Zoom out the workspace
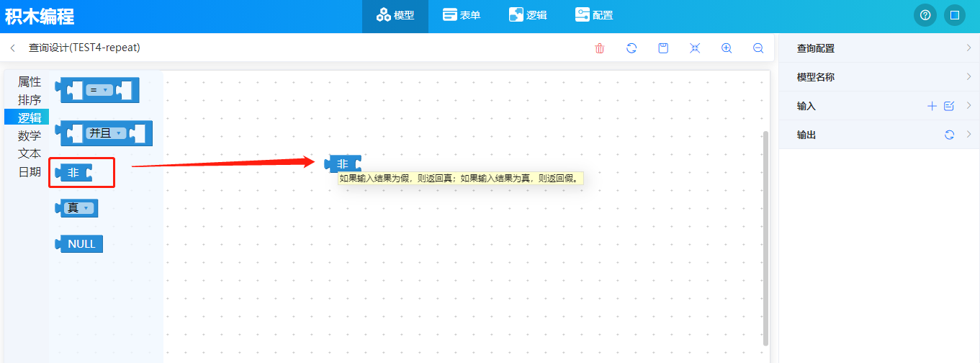 pyautogui.click(x=758, y=48)
